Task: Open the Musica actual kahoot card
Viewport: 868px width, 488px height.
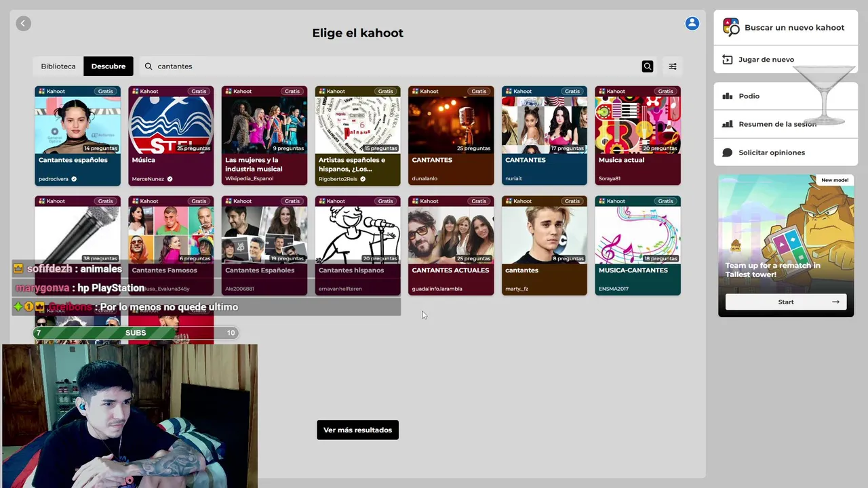Action: tap(637, 136)
